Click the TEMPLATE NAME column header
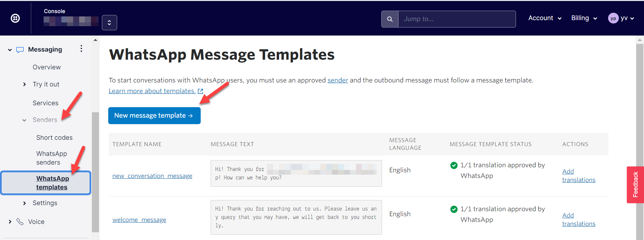This screenshot has height=240, width=644. tap(137, 144)
